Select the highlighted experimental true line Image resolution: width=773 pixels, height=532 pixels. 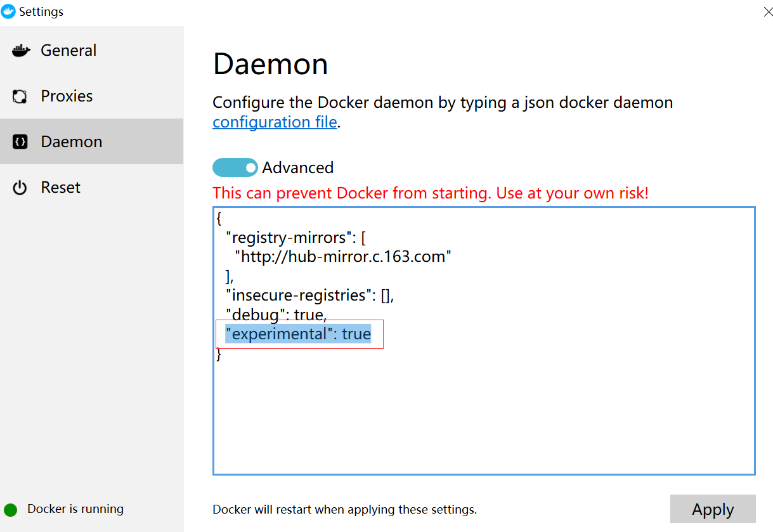click(298, 334)
